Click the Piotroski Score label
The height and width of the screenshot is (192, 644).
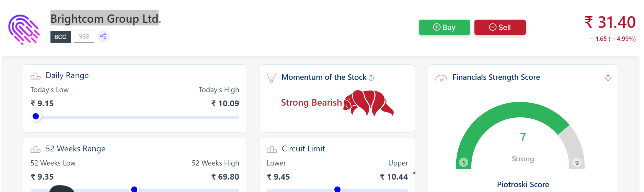click(523, 185)
